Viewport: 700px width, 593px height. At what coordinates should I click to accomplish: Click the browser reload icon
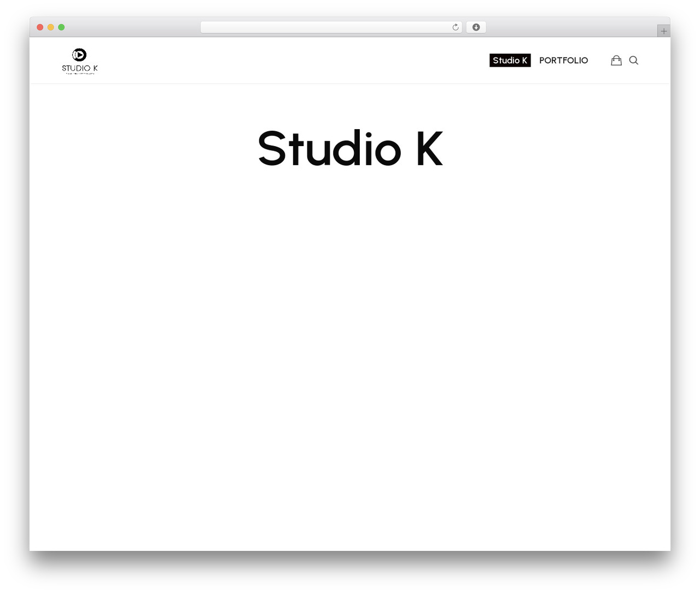click(x=455, y=27)
